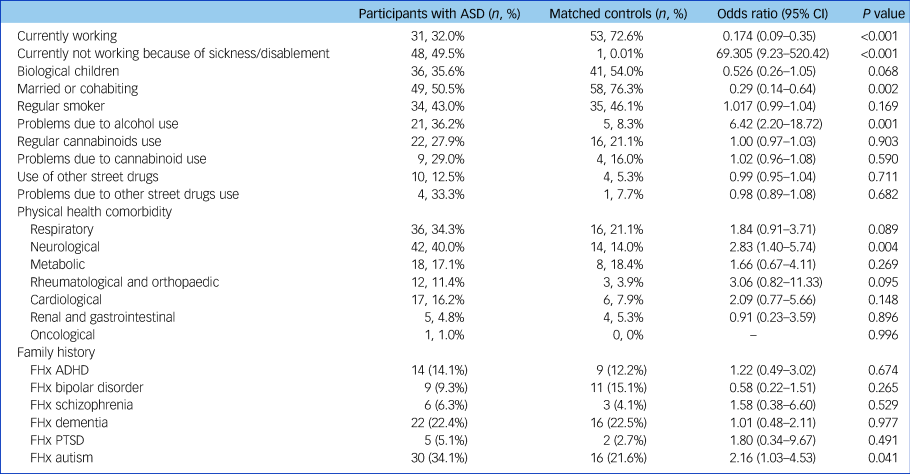The image size is (910, 474).
Task: Select the 'Married or cohabiting' row label
Action: click(x=75, y=88)
